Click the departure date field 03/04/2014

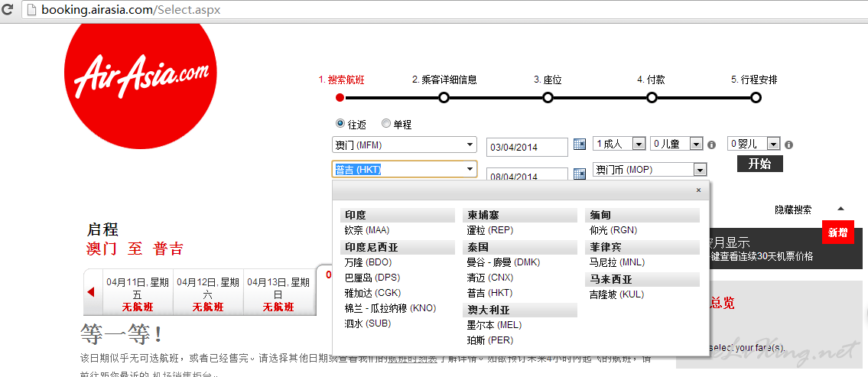click(x=526, y=148)
